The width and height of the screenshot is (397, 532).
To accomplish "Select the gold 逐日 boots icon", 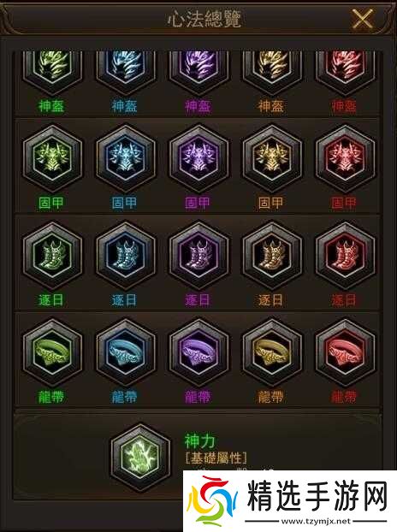I will click(x=271, y=256).
